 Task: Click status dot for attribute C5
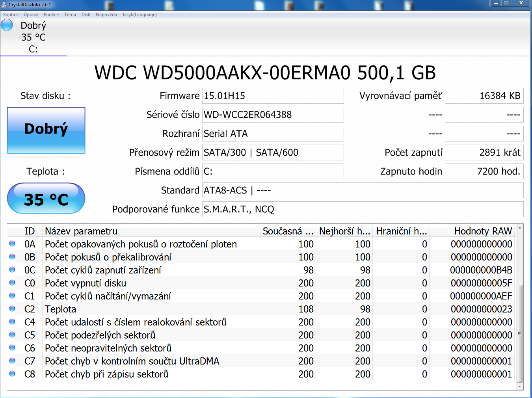click(12, 335)
